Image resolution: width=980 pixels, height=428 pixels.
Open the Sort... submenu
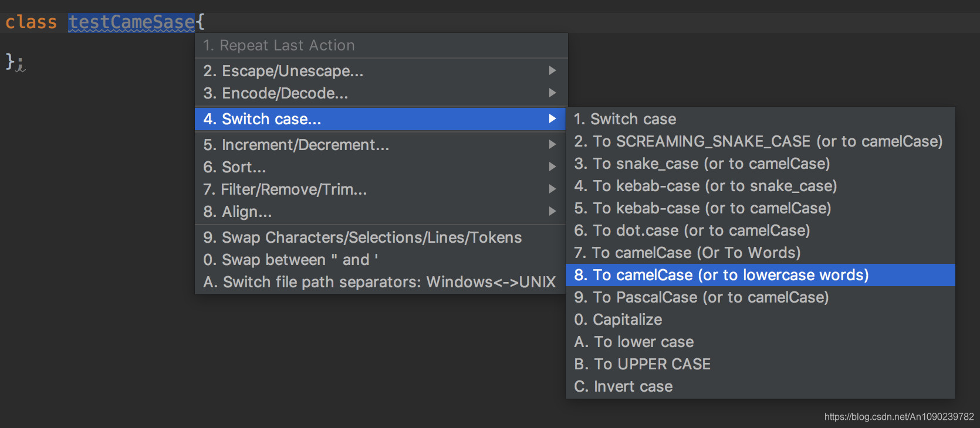click(x=380, y=167)
